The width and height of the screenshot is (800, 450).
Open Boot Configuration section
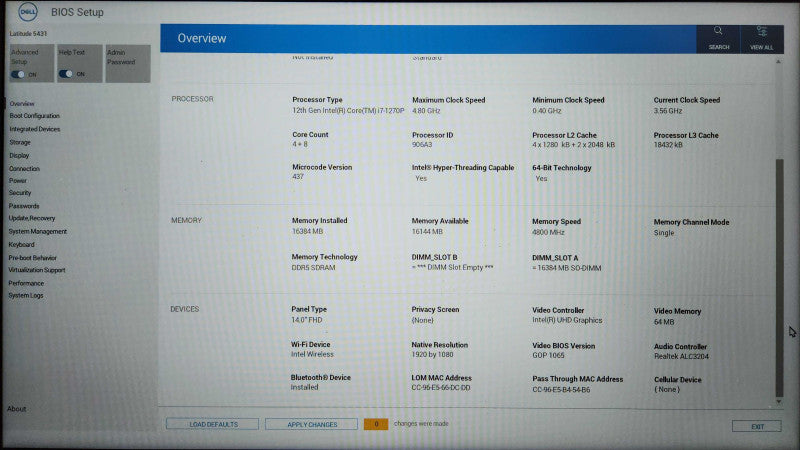(34, 116)
